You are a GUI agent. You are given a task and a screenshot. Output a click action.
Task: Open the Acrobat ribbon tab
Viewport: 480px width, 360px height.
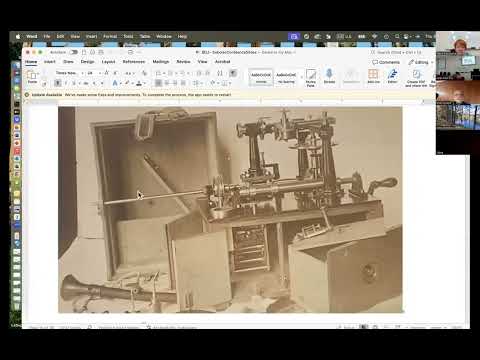click(x=223, y=62)
